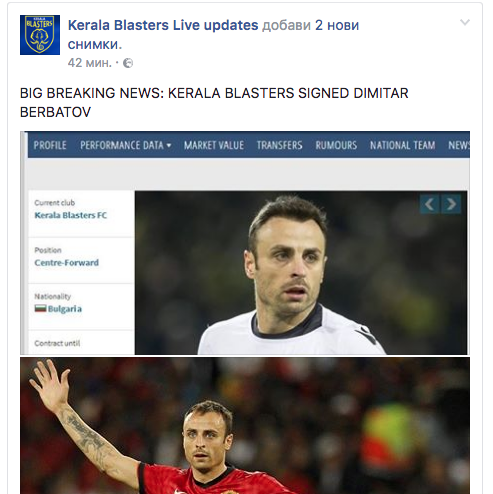Viewport: 493px width, 494px height.
Task: Open Kerala Blasters Live updates page link
Action: pyautogui.click(x=163, y=25)
